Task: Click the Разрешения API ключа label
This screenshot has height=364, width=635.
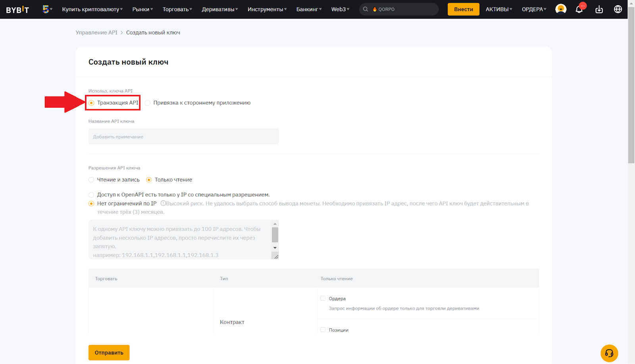Action: click(114, 168)
